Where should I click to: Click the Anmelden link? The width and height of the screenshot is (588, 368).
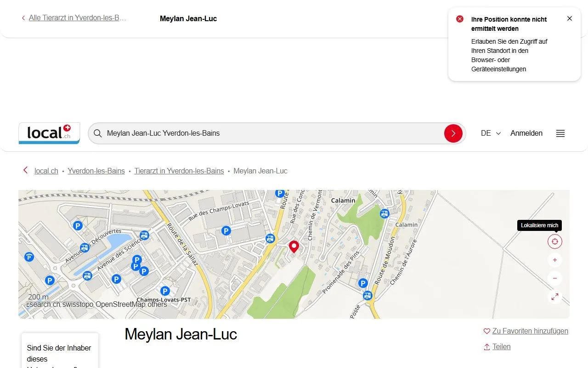(x=526, y=133)
